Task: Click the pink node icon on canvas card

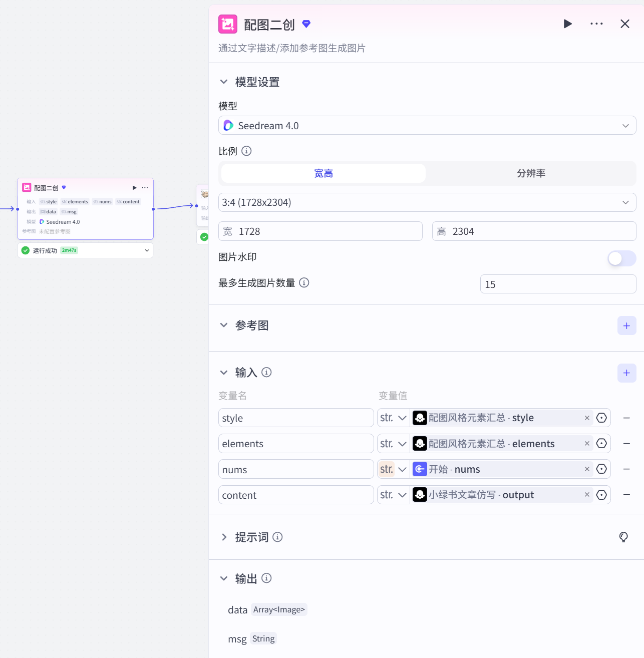Action: click(x=27, y=187)
